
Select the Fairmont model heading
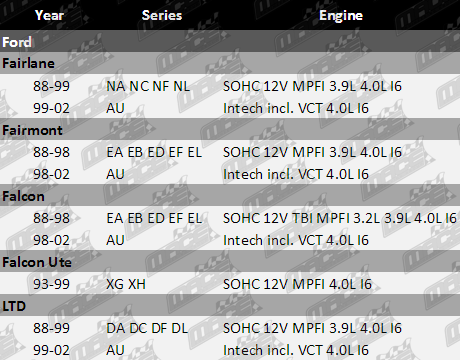(32, 130)
